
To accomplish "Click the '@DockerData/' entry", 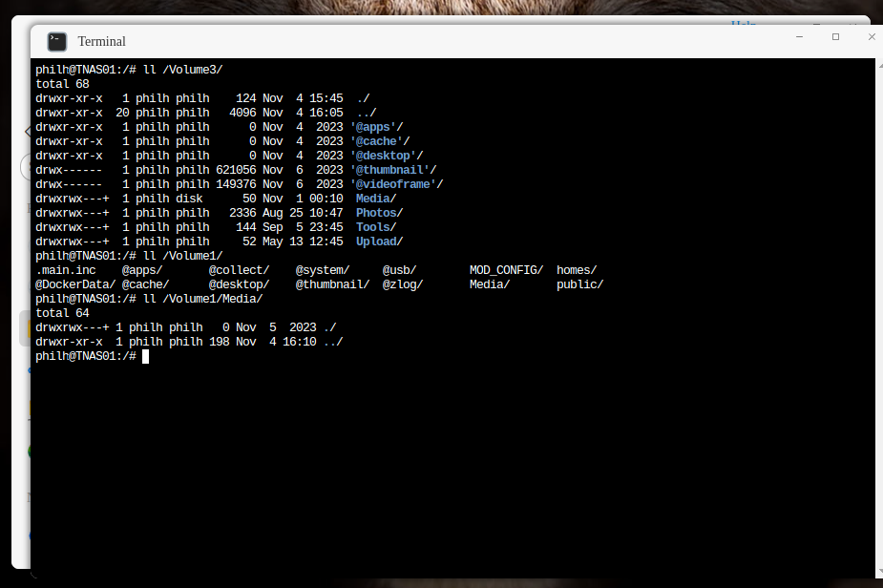I will tap(75, 284).
